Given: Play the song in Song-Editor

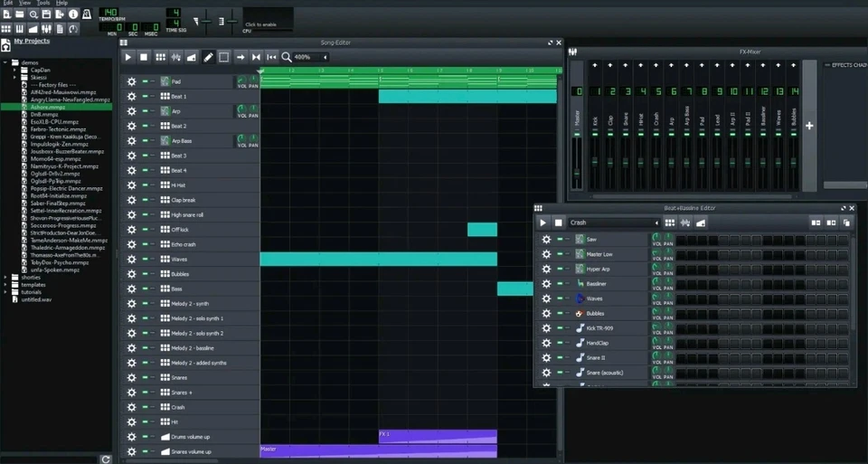Looking at the screenshot, I should pos(127,57).
